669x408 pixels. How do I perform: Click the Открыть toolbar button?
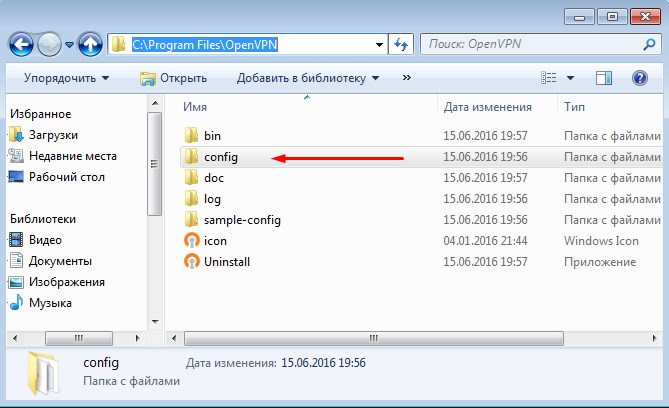click(x=173, y=78)
